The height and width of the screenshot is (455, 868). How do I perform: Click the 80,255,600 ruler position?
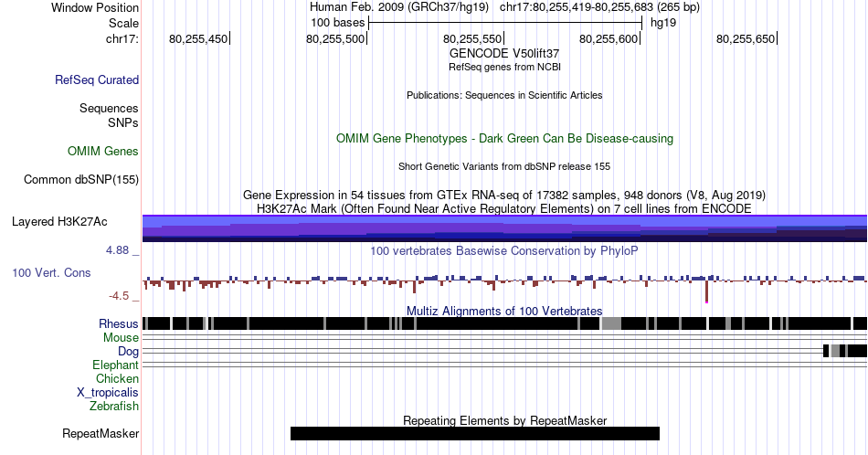(x=609, y=38)
